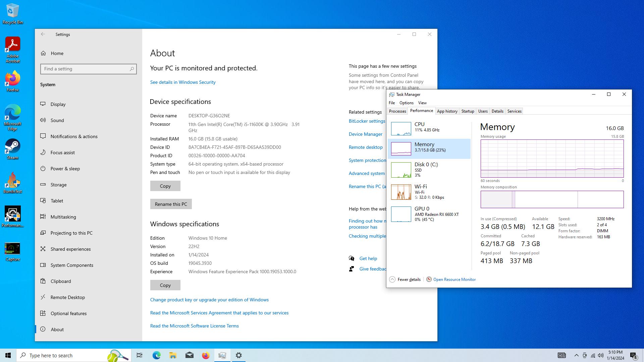The image size is (644, 362).
Task: Open BitLocker settings link
Action: point(367,121)
